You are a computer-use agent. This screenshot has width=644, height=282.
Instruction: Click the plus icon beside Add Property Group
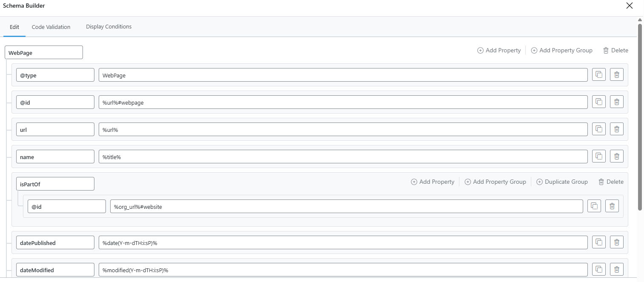click(x=534, y=50)
